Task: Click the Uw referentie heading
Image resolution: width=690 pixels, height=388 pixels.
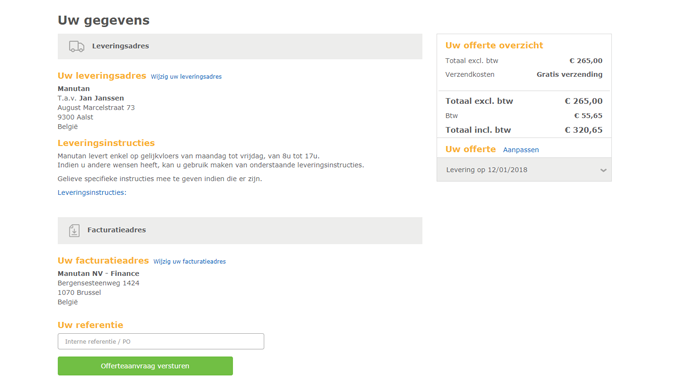Action: pos(90,325)
